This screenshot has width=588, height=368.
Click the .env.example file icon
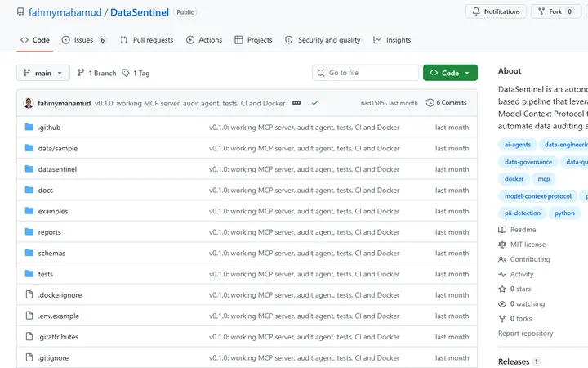[x=29, y=316]
